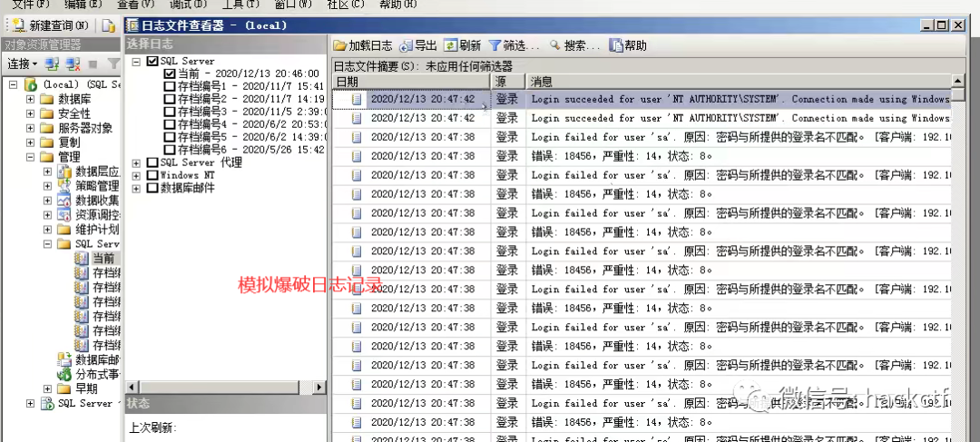
Task: Open the 编辑(E) menu
Action: click(83, 5)
